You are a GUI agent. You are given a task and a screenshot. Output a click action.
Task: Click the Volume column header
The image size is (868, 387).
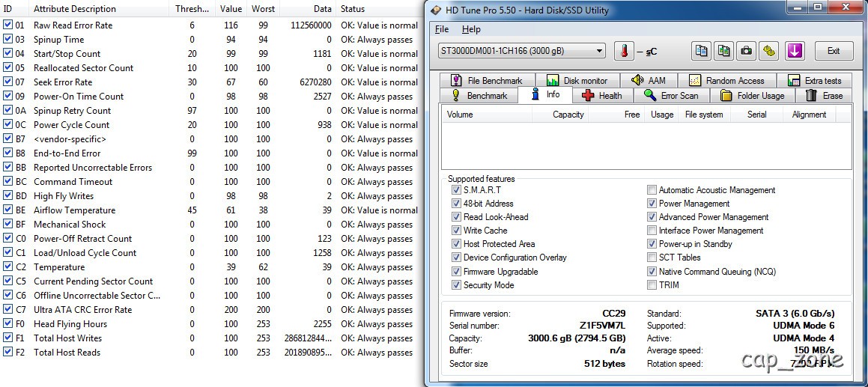point(487,115)
